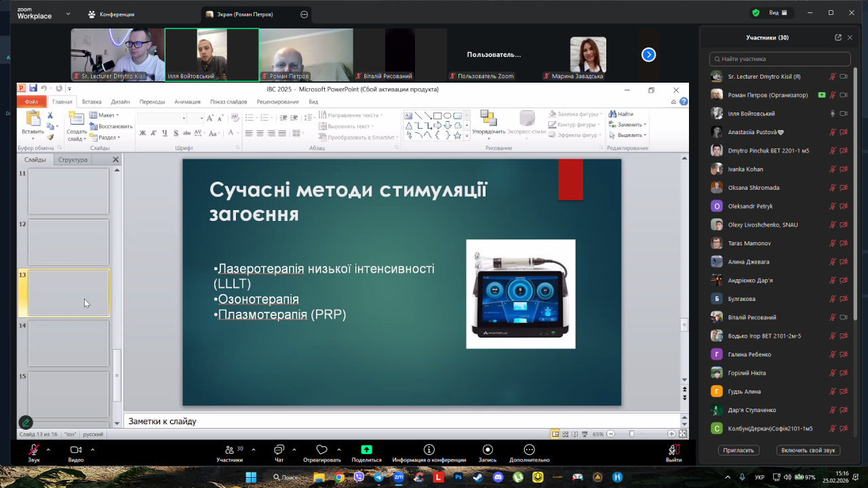Image resolution: width=868 pixels, height=488 pixels.
Task: Open the Zoom Workplace dropdown menu
Action: [x=68, y=14]
